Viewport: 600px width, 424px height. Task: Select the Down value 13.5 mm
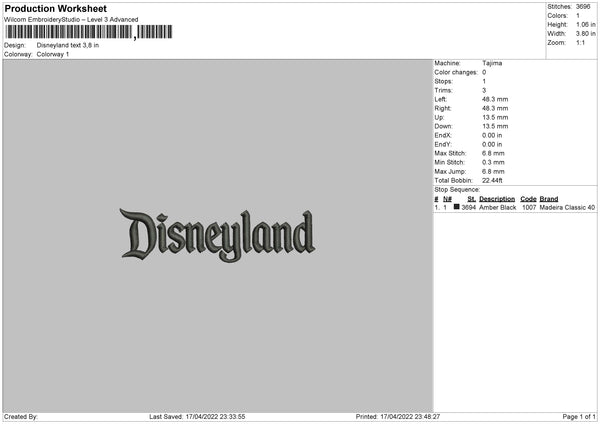tap(495, 126)
